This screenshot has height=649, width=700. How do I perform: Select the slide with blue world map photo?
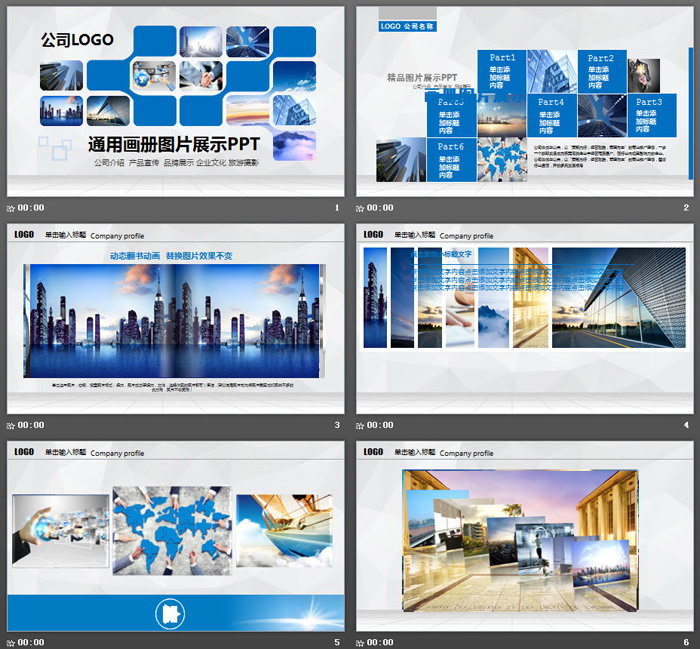coord(176,535)
